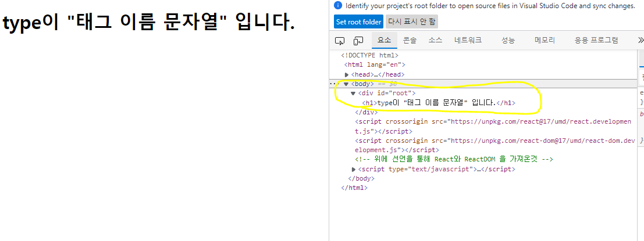Click the three dots beside body row
644x241 pixels.
(335, 83)
